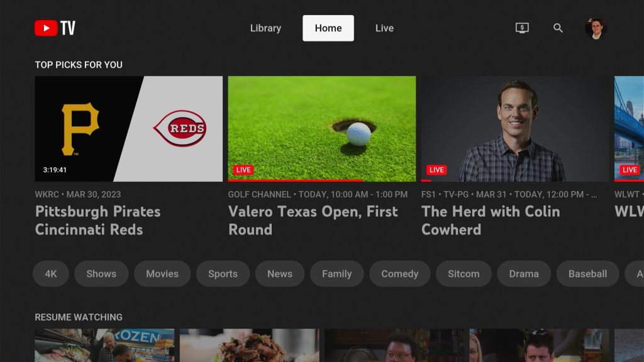Screen dimensions: 644x362
Task: Open the user profile avatar
Action: 596,28
